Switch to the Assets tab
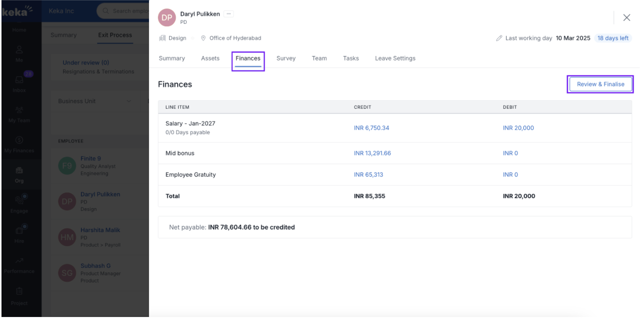 tap(210, 59)
